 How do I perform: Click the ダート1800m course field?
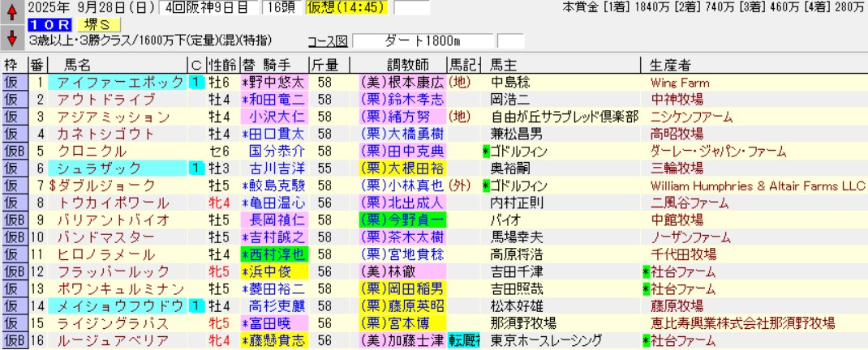coord(422,41)
